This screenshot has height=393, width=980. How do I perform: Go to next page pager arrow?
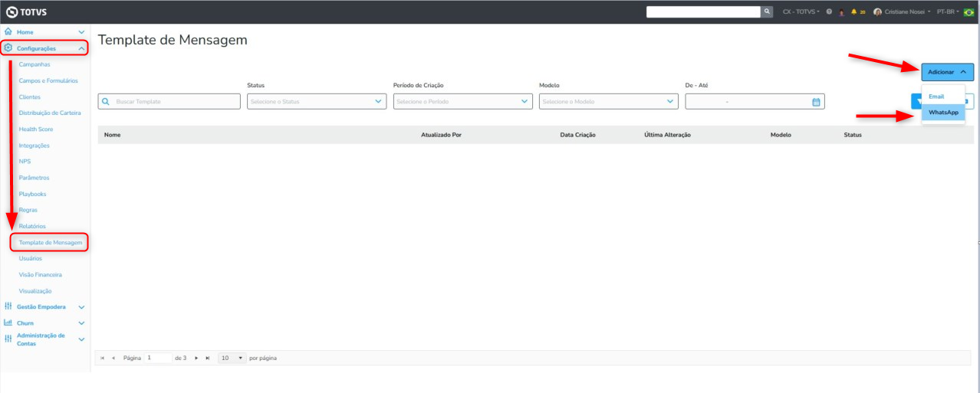(x=196, y=358)
